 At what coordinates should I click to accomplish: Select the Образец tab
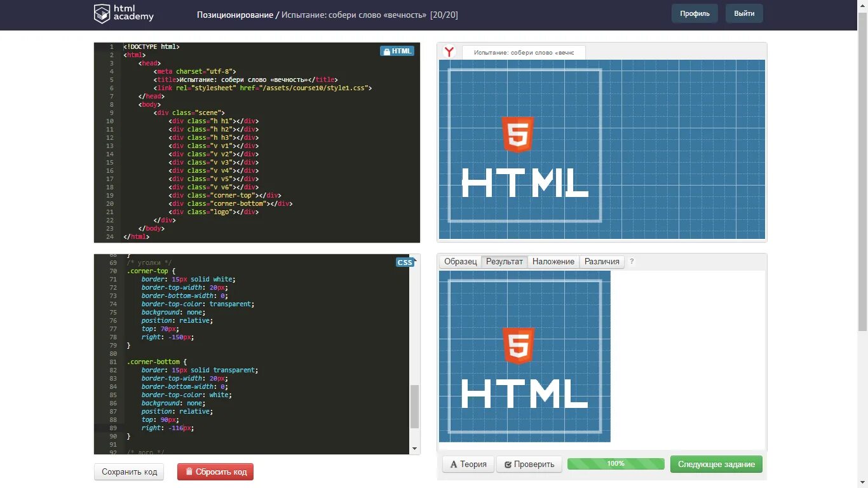click(x=461, y=261)
